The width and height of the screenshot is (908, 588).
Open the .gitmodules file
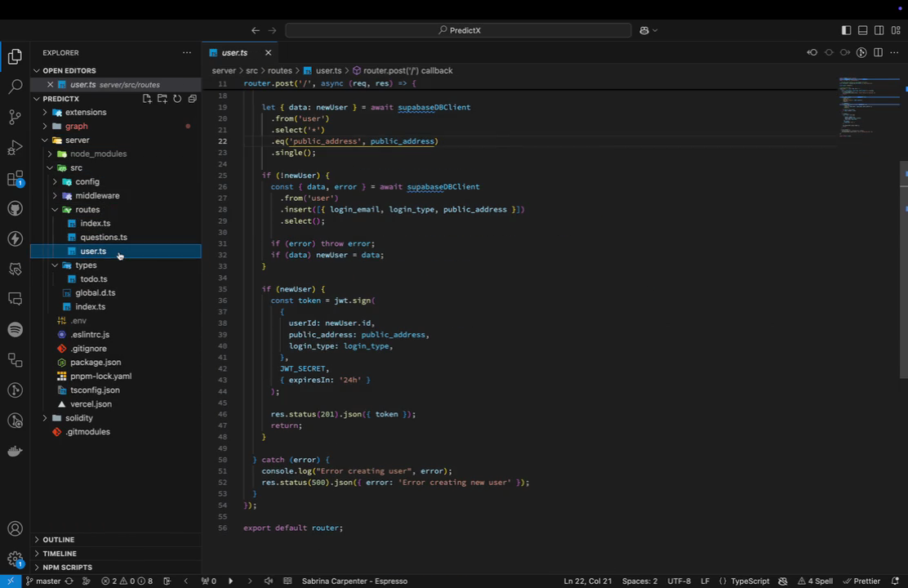click(x=116, y=432)
